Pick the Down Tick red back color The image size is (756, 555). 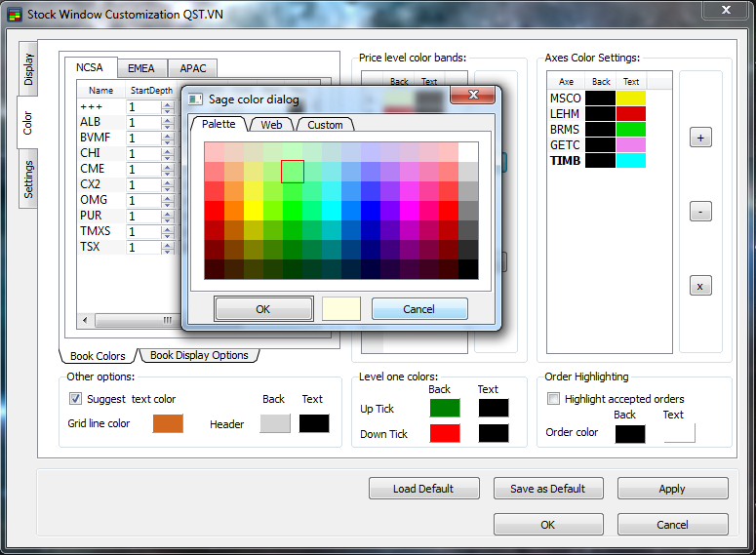click(x=444, y=433)
